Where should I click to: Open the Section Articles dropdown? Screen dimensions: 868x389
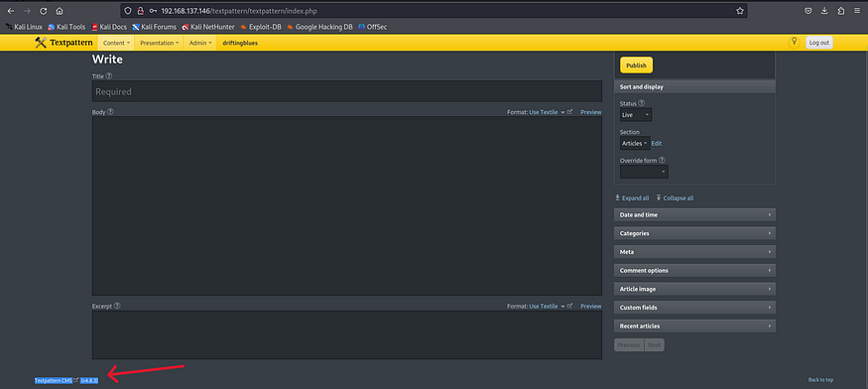(635, 143)
